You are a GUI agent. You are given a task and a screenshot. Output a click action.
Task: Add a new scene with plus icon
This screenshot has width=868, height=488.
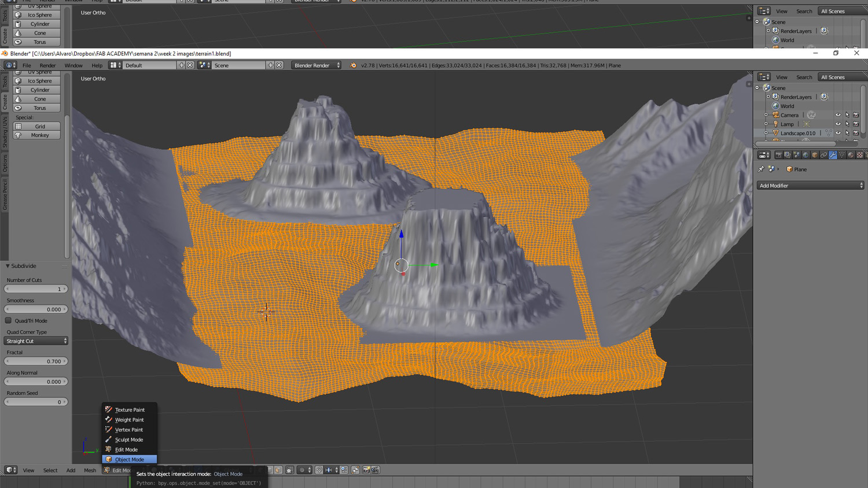pyautogui.click(x=270, y=65)
